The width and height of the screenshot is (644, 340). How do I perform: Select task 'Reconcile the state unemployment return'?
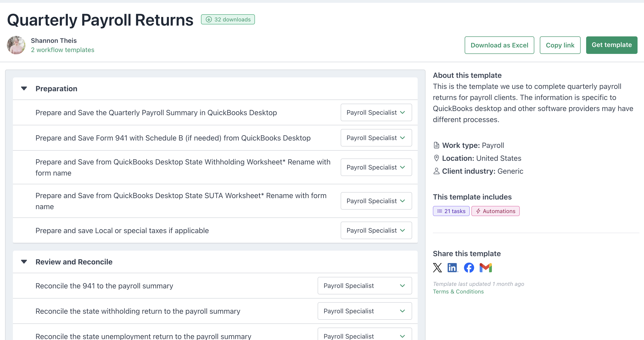pyautogui.click(x=143, y=336)
